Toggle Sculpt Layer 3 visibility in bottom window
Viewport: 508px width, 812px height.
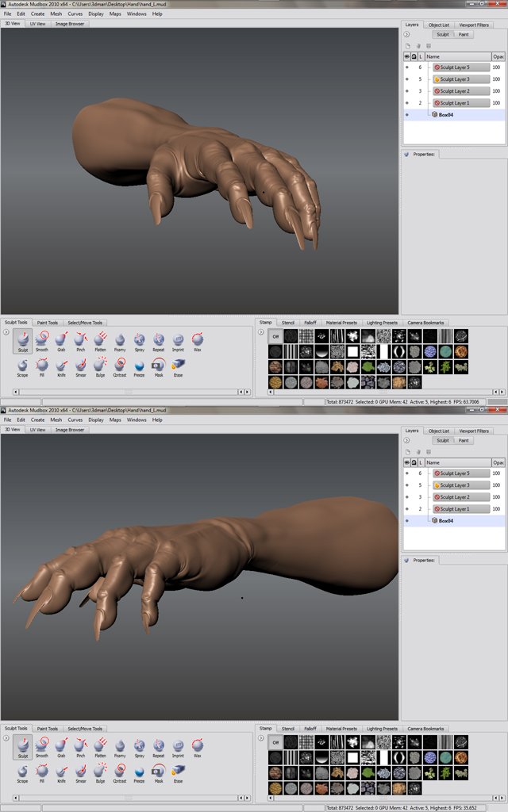pos(407,485)
